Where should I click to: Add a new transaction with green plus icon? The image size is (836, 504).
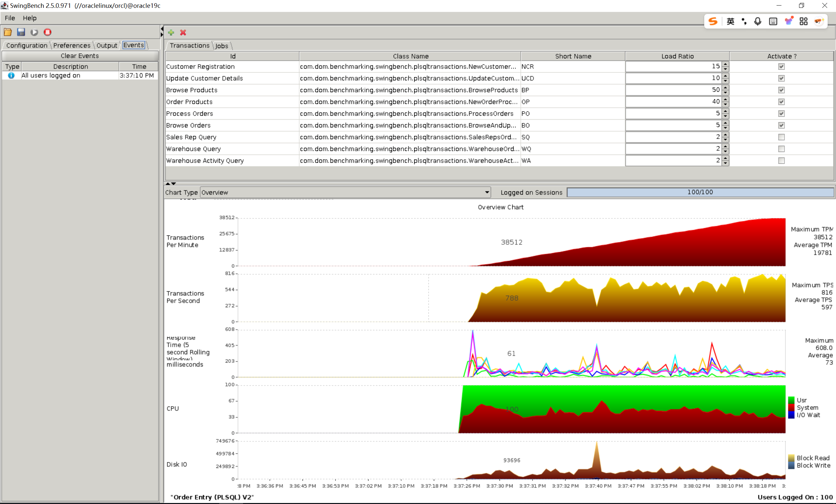(171, 33)
